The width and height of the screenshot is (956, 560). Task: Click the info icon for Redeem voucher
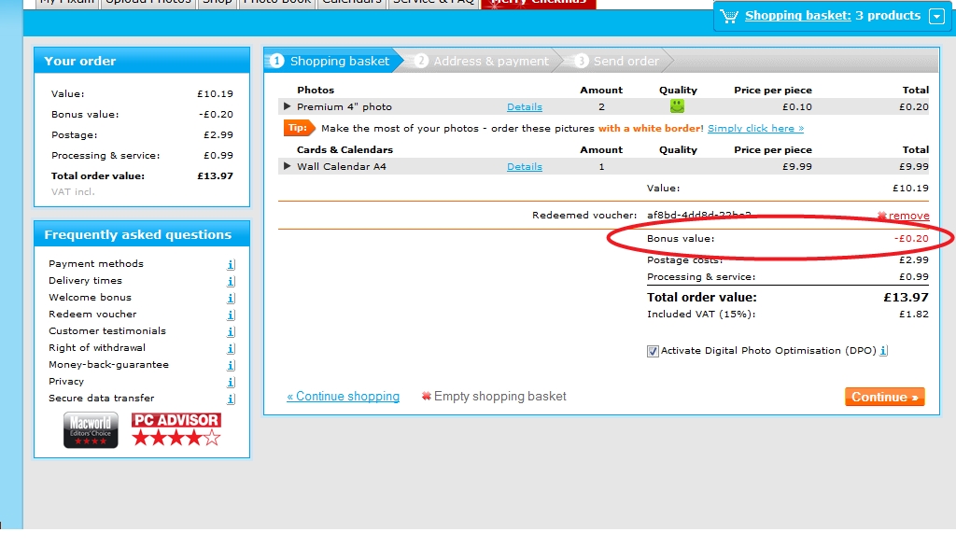tap(231, 315)
